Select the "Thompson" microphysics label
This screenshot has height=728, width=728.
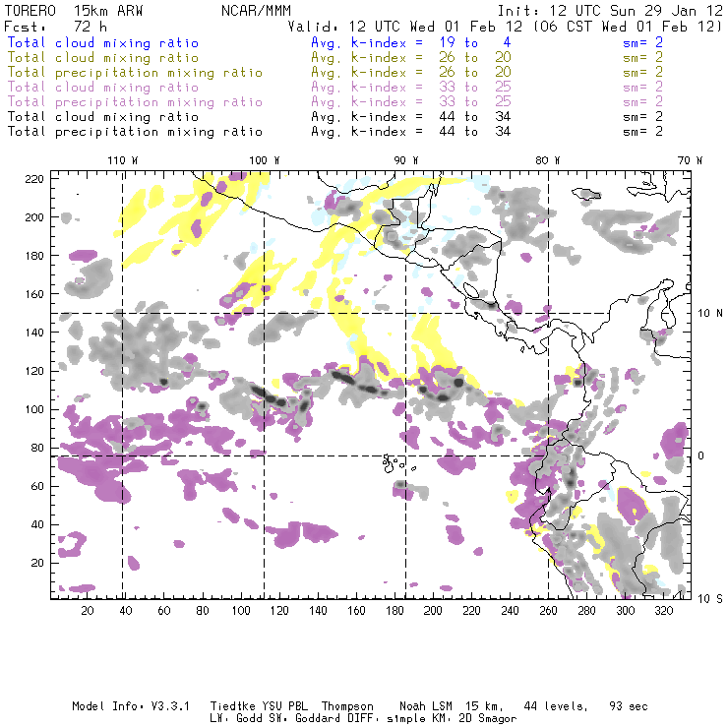tap(347, 706)
